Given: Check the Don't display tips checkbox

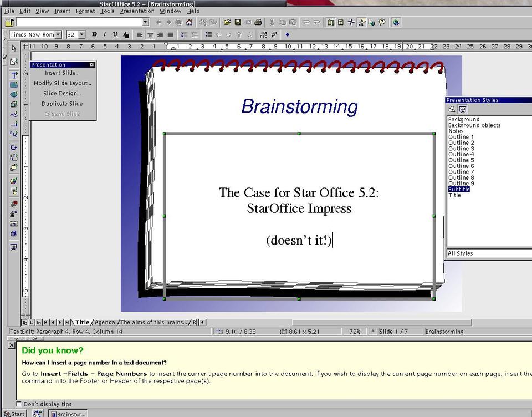Looking at the screenshot, I should 19,404.
